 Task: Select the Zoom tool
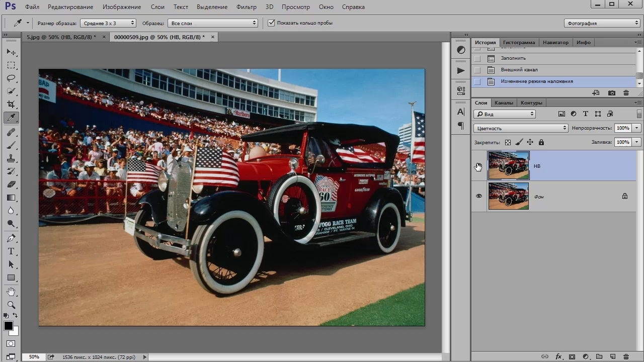[x=11, y=305]
